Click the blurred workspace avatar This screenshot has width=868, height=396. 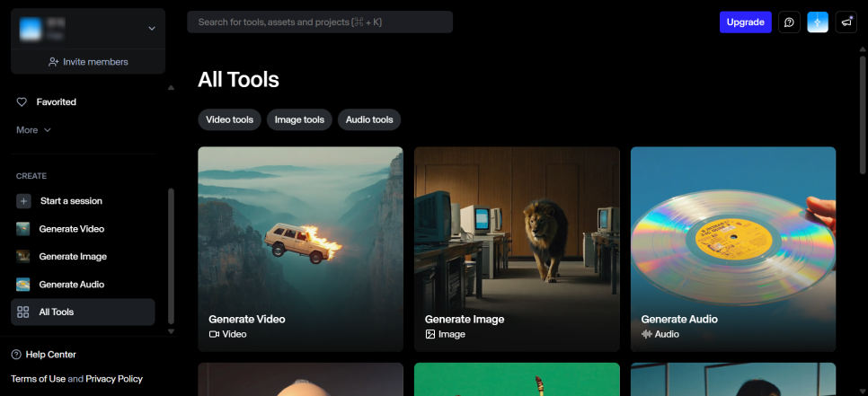coord(31,29)
